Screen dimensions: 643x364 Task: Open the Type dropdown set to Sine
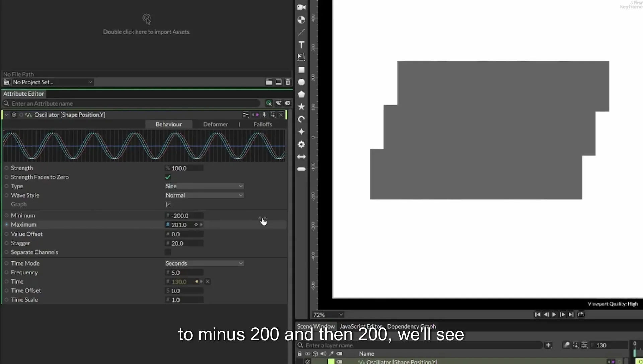tap(204, 186)
